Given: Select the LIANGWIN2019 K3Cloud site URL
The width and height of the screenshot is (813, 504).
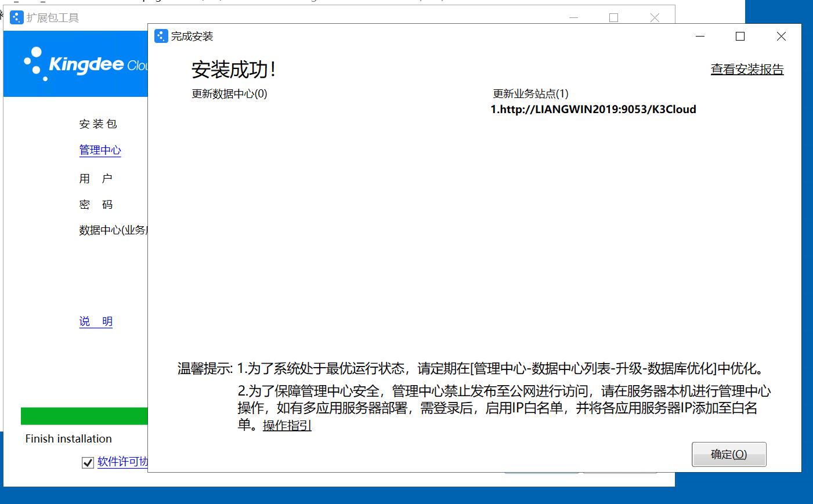Looking at the screenshot, I should [593, 110].
